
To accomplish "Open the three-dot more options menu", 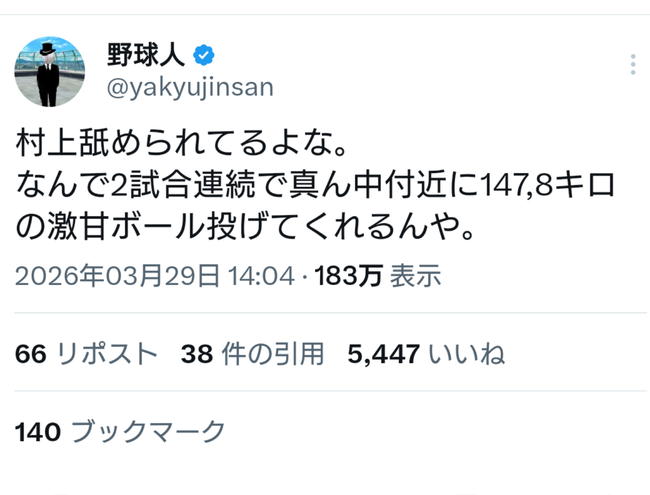I will click(633, 64).
